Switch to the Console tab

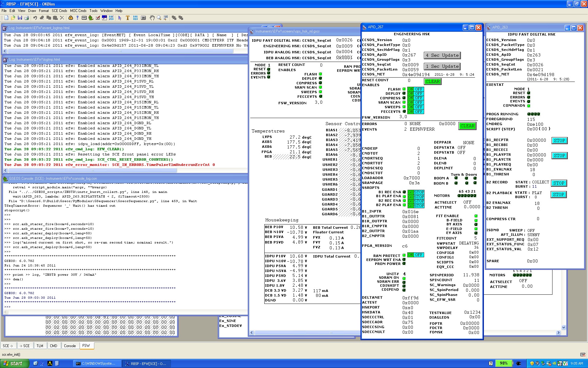click(70, 346)
